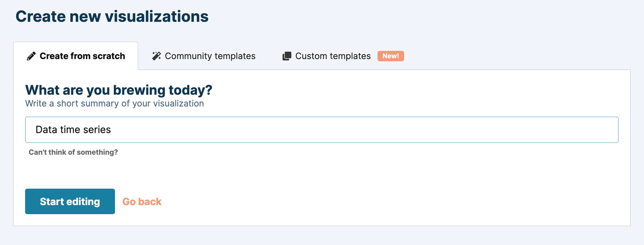Click the Data time series text in the input

(x=73, y=130)
